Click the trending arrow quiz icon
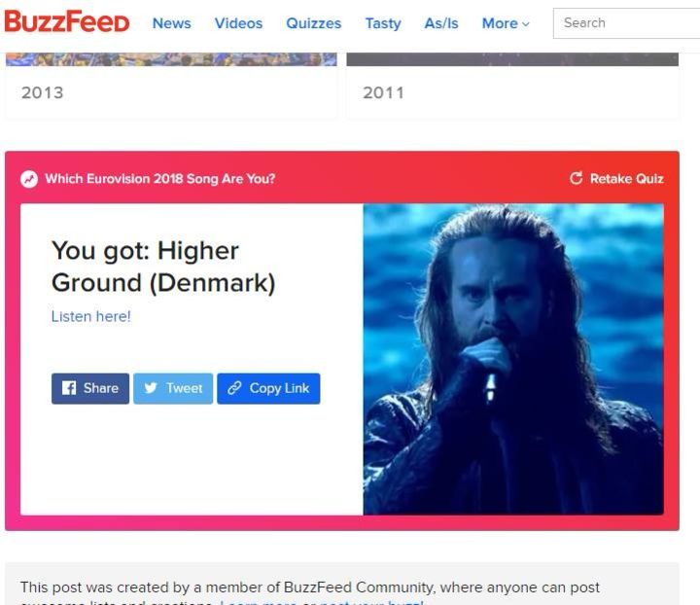Screen dimensions: 700x605 pyautogui.click(x=29, y=179)
